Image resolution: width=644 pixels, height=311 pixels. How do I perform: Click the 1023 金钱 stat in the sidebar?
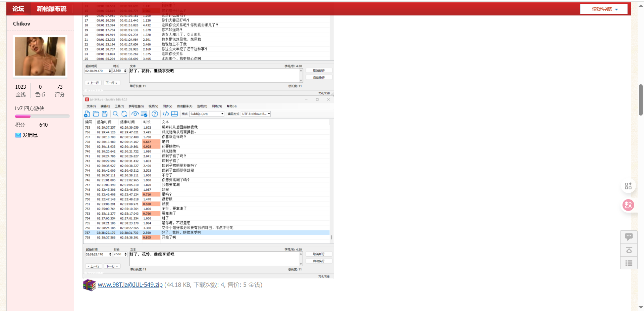(x=20, y=90)
